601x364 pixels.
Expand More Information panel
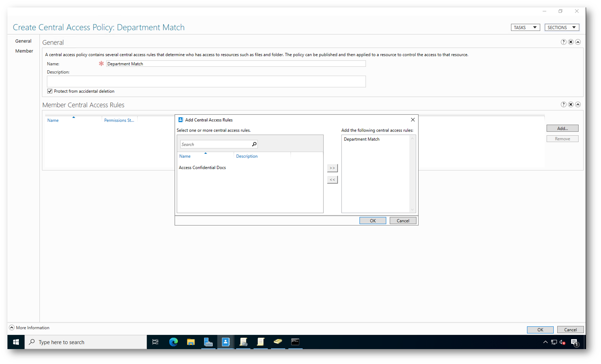tap(12, 327)
